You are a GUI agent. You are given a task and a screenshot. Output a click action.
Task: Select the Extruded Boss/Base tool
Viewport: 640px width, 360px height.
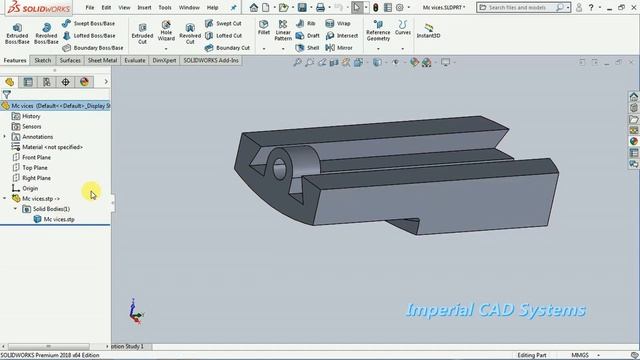coord(17,33)
